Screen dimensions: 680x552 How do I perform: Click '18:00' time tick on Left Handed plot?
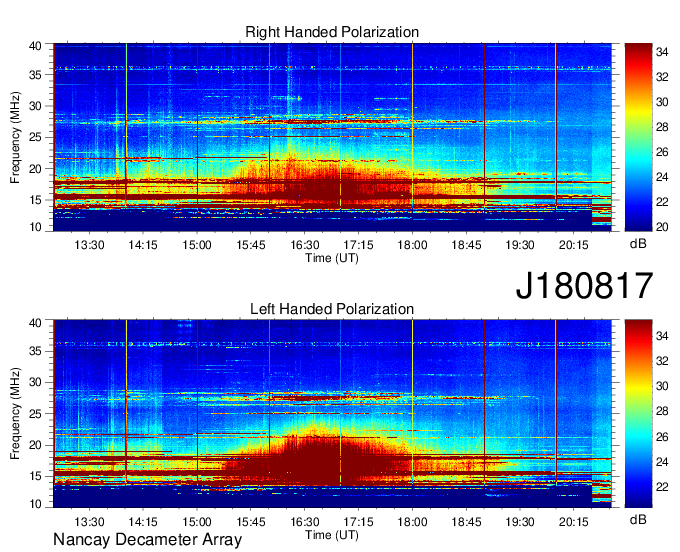(412, 522)
